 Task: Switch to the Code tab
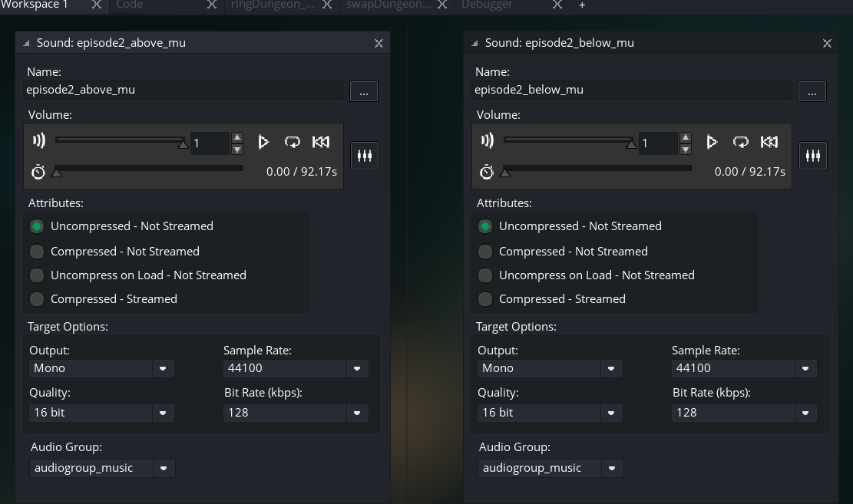pyautogui.click(x=130, y=5)
